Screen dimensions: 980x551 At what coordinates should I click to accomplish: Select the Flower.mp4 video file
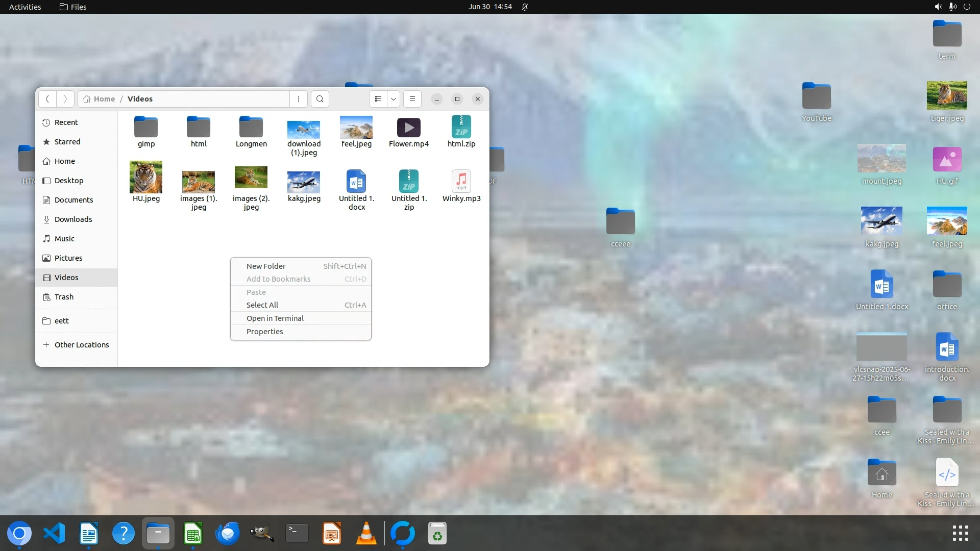coord(408,128)
